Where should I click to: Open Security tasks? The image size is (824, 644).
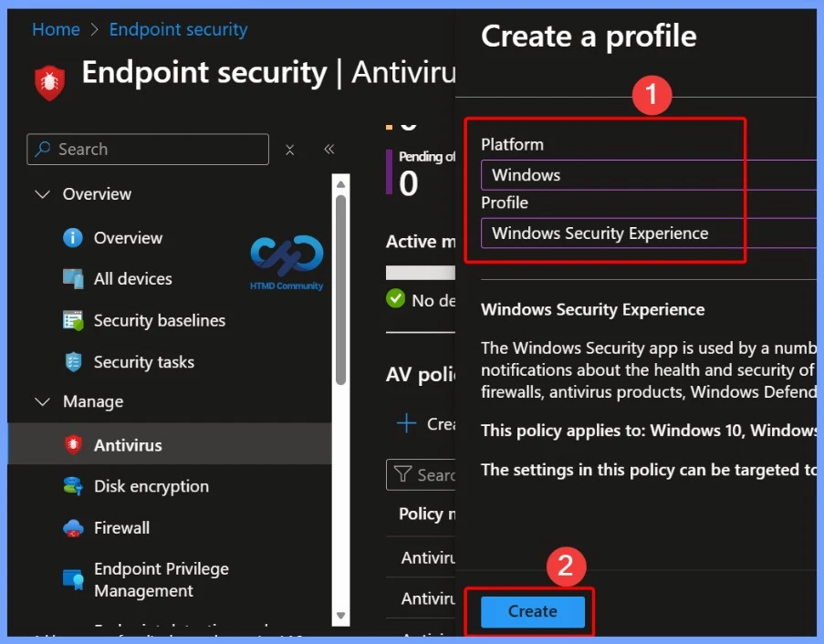click(141, 361)
